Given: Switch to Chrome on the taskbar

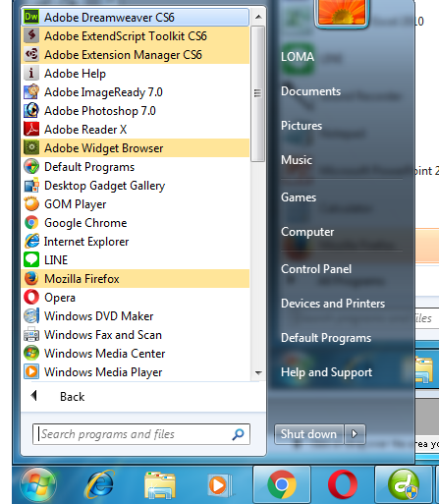Looking at the screenshot, I should [x=282, y=484].
